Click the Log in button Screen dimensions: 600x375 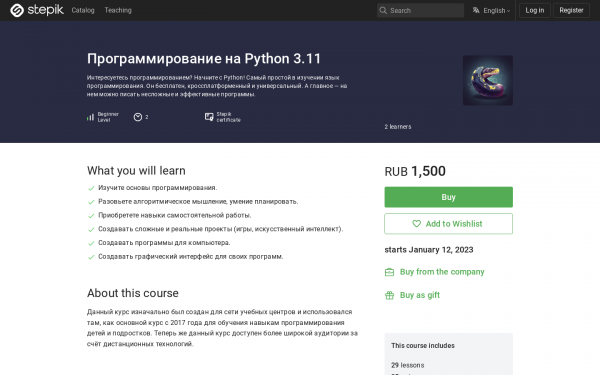pyautogui.click(x=535, y=10)
